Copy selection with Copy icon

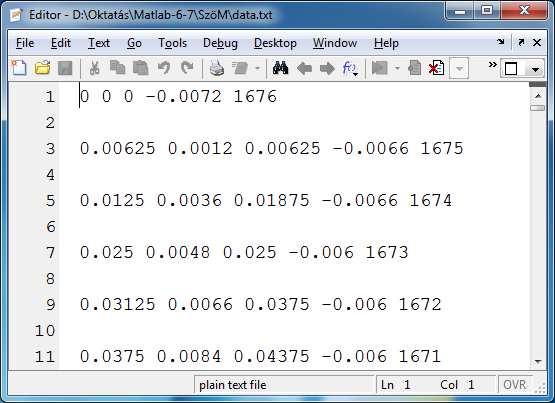118,68
